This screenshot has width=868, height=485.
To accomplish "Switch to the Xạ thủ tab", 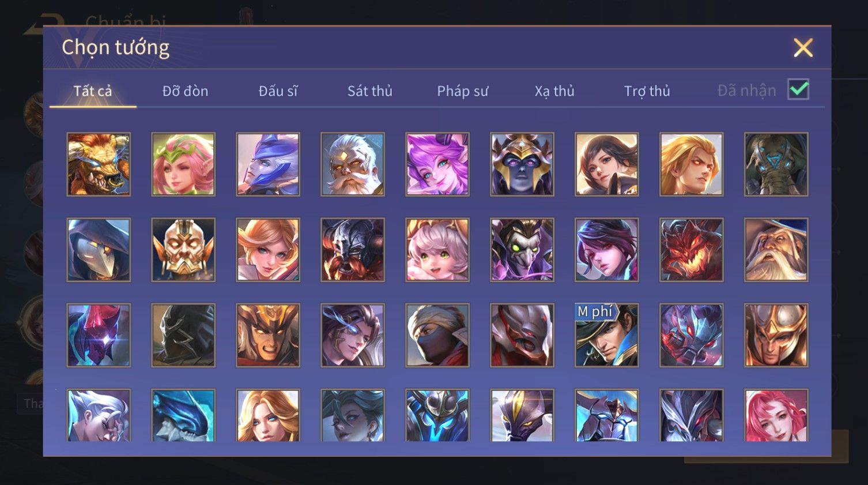I will pos(554,91).
